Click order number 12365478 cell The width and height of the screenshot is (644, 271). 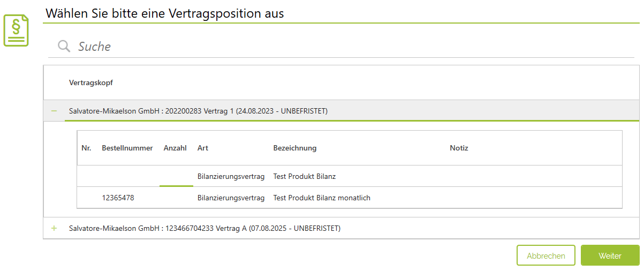[118, 198]
